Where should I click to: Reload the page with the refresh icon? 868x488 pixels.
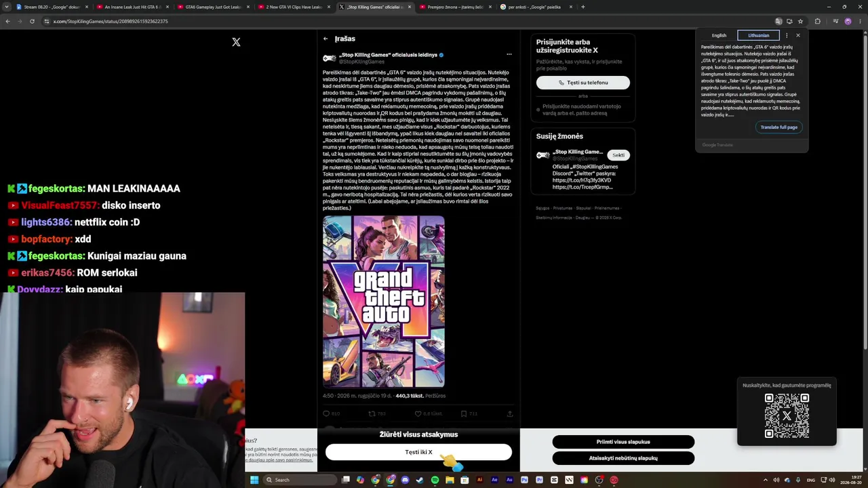coord(32,21)
